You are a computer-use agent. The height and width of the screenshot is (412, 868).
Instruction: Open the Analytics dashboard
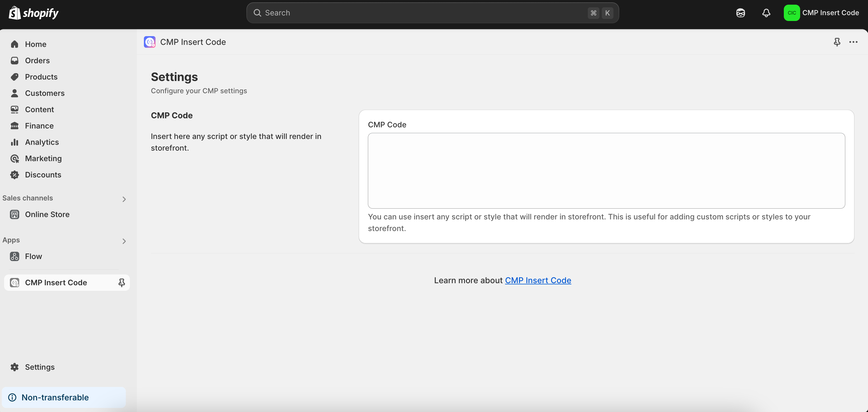(x=42, y=142)
